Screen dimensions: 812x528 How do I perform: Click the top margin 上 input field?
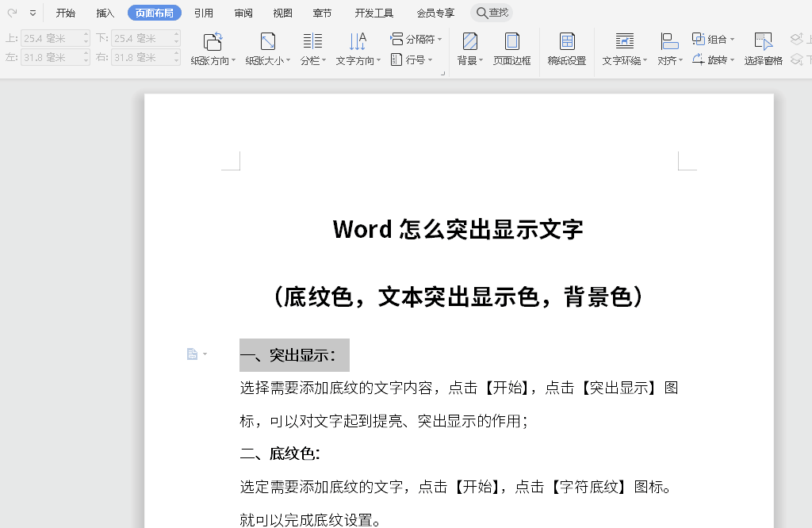(52, 38)
